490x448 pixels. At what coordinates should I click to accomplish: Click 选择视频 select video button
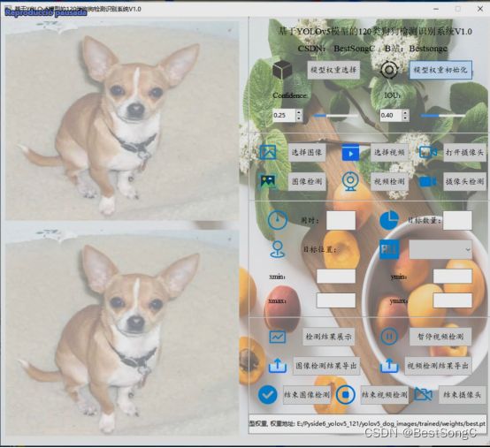pyautogui.click(x=389, y=152)
